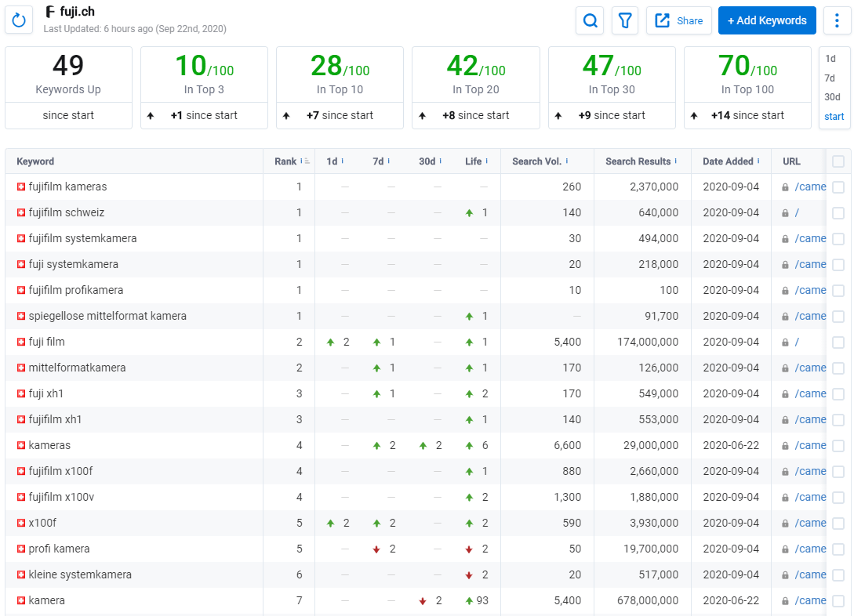
Task: Click the Swiss flag next to fujifilm kameras
Action: click(21, 187)
